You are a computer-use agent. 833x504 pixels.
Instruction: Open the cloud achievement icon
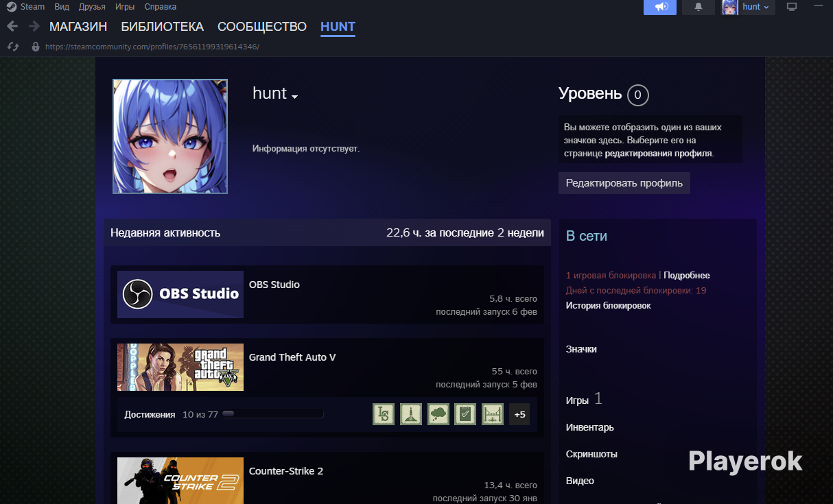click(438, 414)
